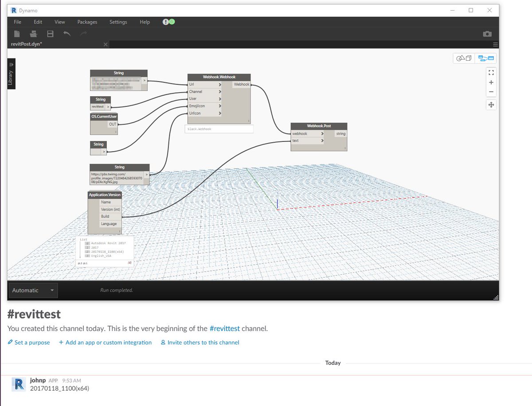Image resolution: width=532 pixels, height=406 pixels.
Task: Click the Channel input port arrow
Action: point(219,91)
